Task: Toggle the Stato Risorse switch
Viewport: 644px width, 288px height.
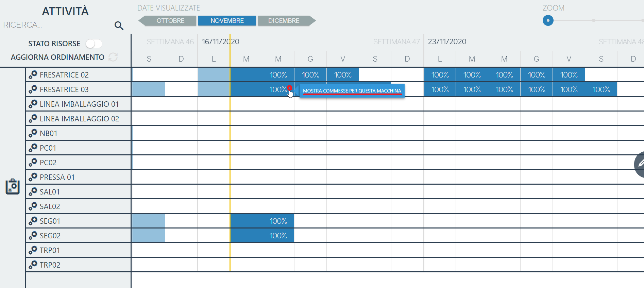Action: coord(94,44)
